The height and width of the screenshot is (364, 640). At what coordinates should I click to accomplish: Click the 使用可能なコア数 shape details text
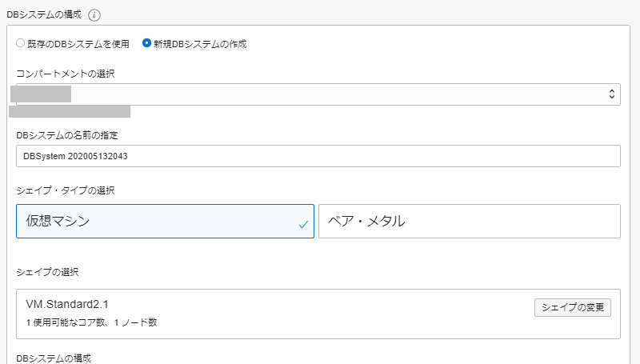click(x=92, y=322)
